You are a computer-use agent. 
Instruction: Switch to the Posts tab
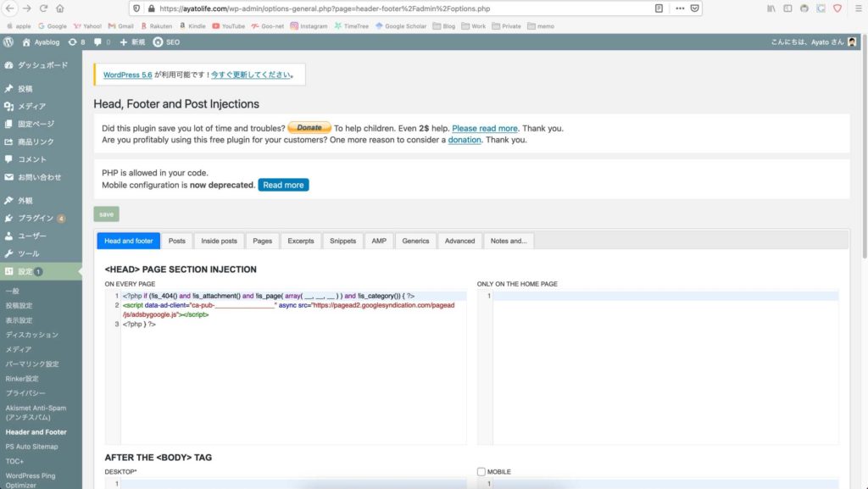tap(177, 241)
